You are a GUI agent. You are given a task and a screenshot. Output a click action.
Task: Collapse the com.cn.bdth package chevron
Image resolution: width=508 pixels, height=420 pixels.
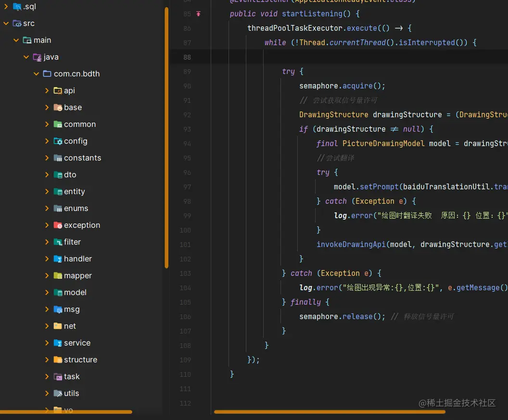point(36,74)
